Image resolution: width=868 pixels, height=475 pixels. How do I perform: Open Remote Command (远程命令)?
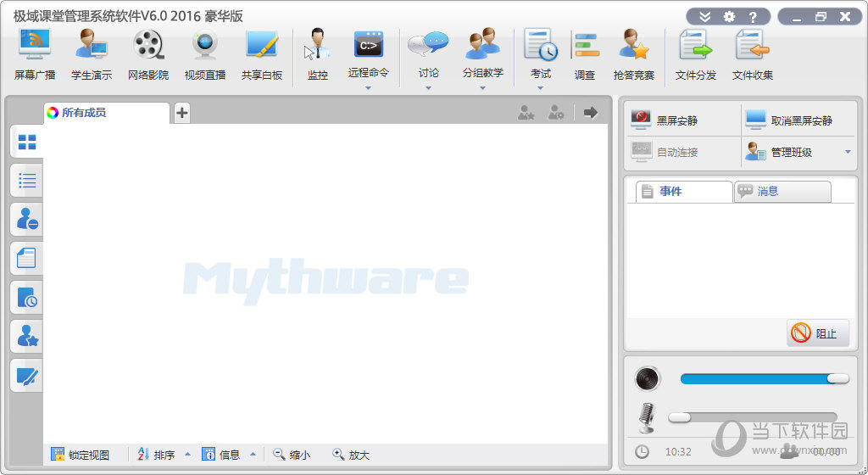368,55
